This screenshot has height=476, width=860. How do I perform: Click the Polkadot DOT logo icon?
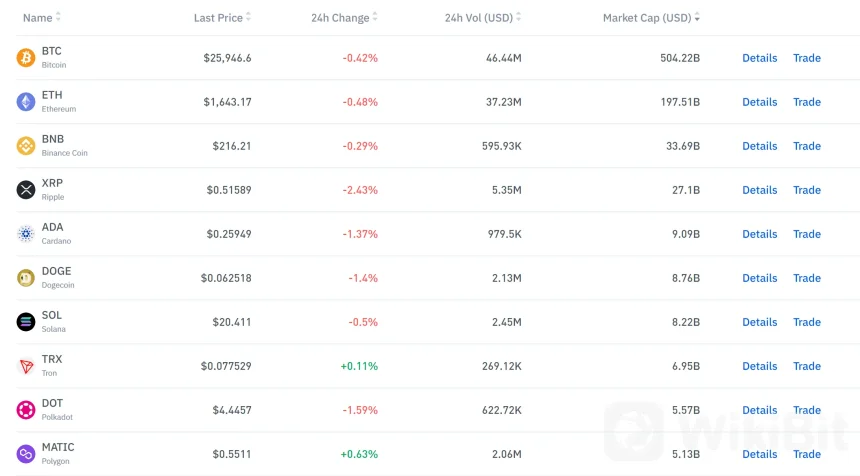click(26, 410)
